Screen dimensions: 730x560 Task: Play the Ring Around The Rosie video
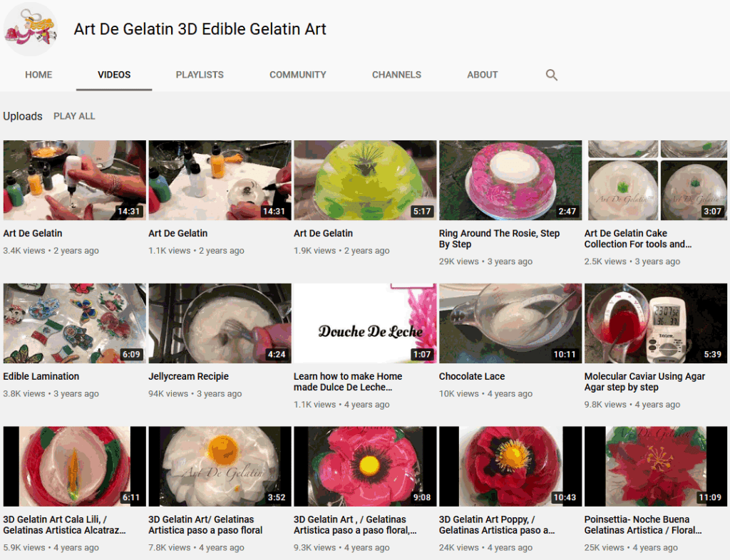tap(510, 179)
